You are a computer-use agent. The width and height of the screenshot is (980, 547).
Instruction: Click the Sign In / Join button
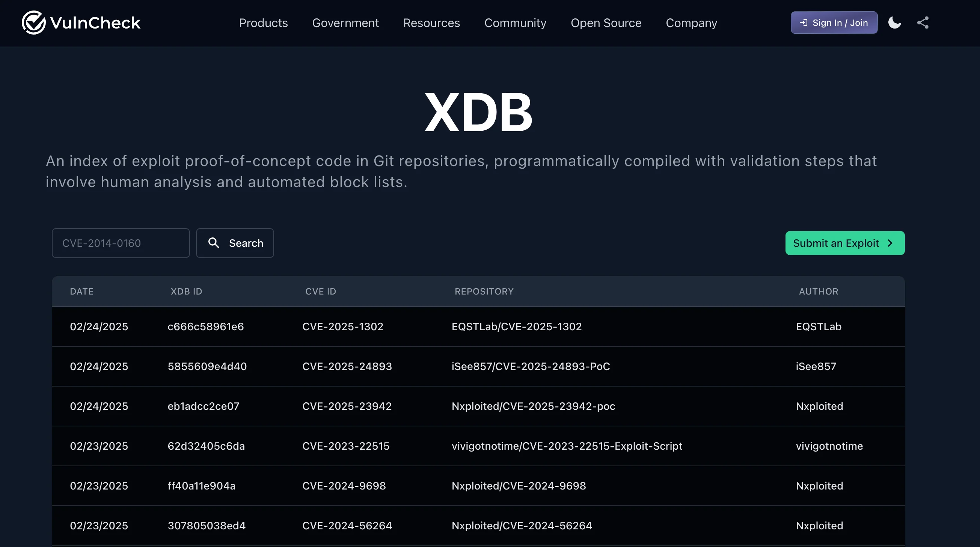(834, 23)
